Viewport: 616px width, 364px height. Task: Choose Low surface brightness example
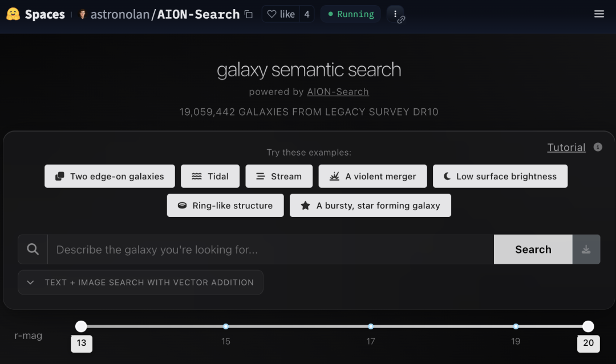[x=500, y=176]
